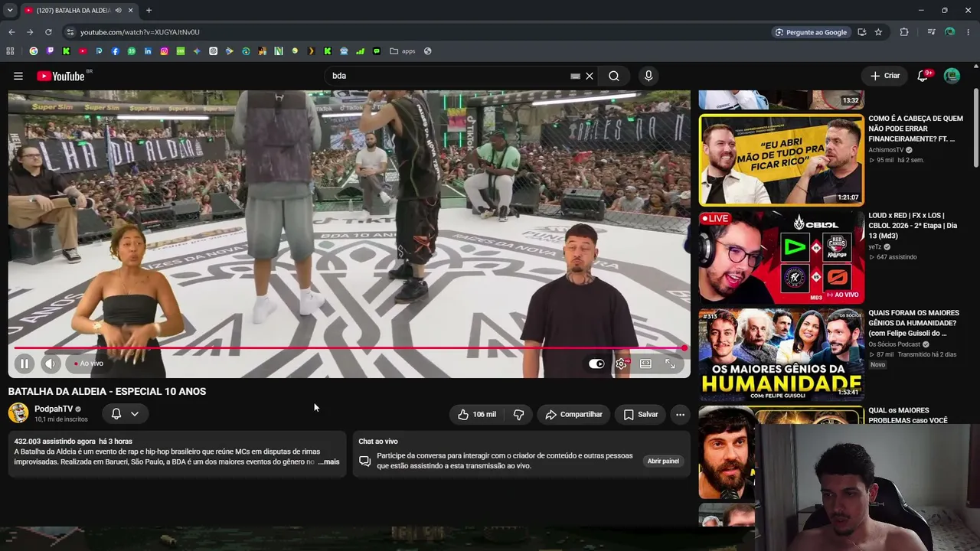Mute the video volume
This screenshot has width=980, height=551.
tap(50, 364)
